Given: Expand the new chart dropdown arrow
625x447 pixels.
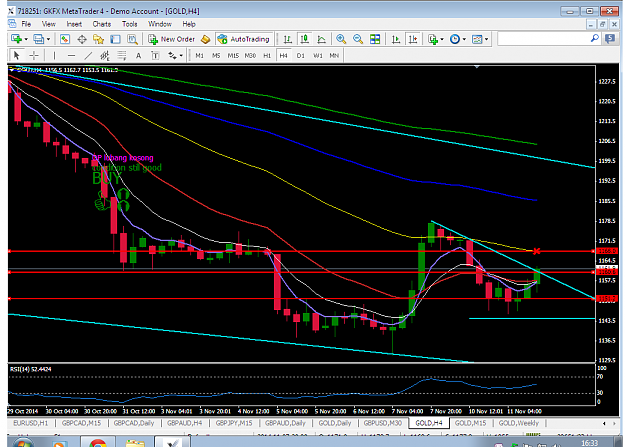Looking at the screenshot, I should tap(26, 39).
